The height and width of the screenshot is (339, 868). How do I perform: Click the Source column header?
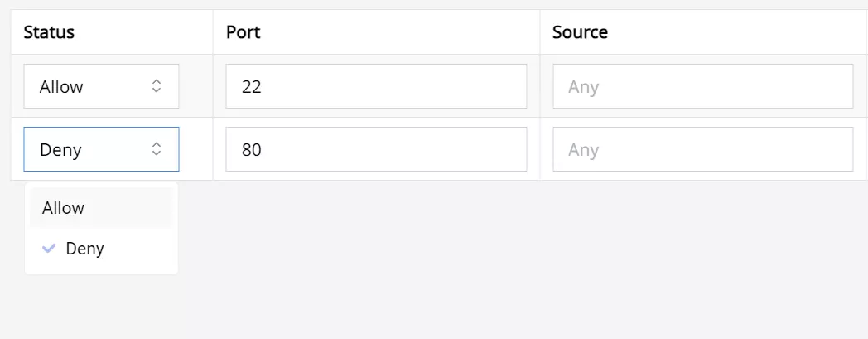tap(580, 32)
